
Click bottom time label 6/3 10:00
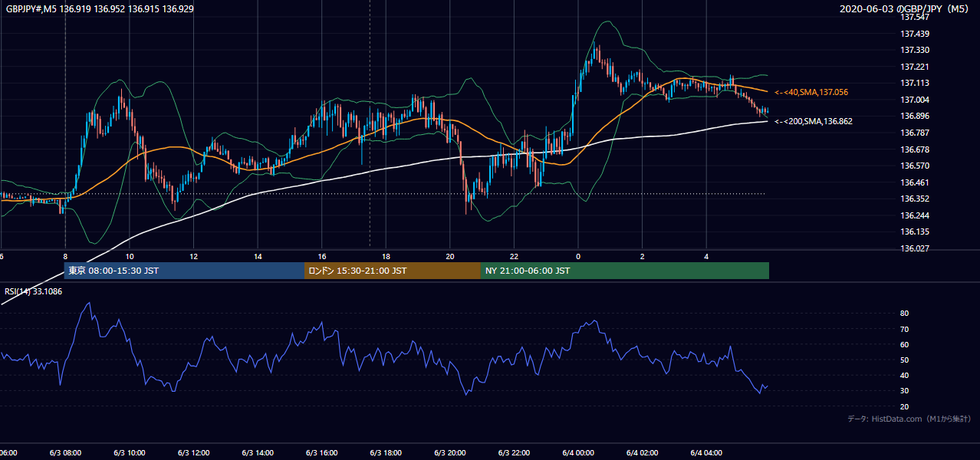click(129, 452)
